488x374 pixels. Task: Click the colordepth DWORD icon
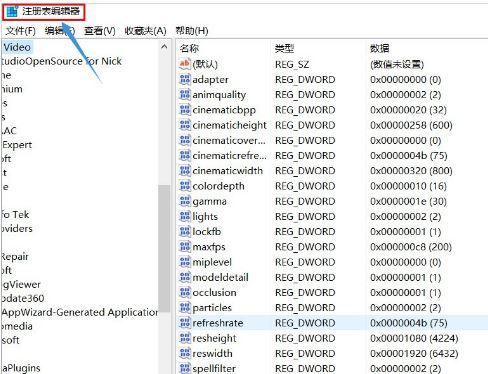(x=185, y=186)
